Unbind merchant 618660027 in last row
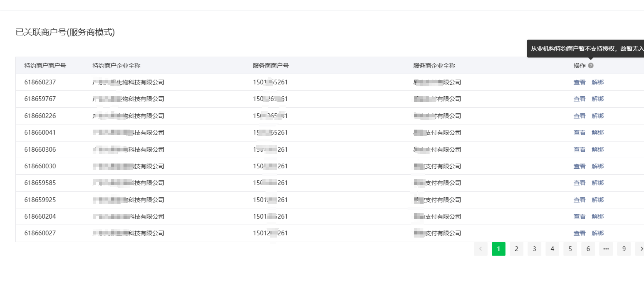This screenshot has height=281, width=644. click(x=597, y=233)
